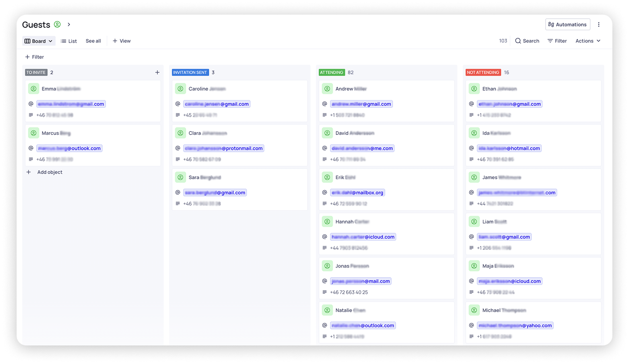Image resolution: width=629 pixels, height=364 pixels.
Task: Click Emma's green person avatar icon
Action: 33,89
